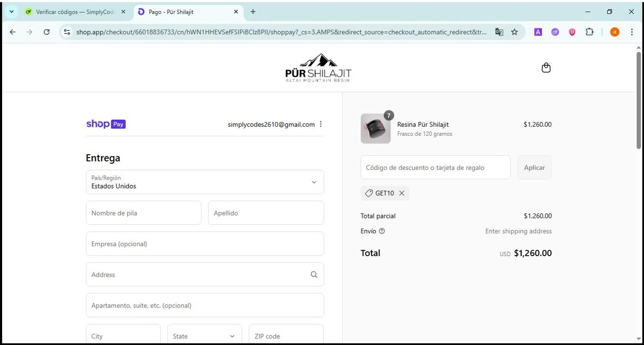Open the Chrome profile avatar
Viewport: 644px width, 345px height.
[x=615, y=32]
